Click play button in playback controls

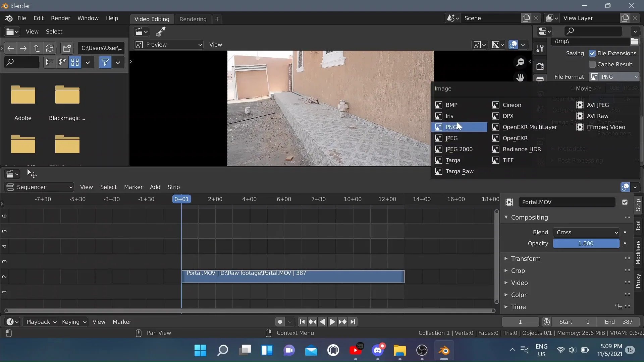pos(332,322)
